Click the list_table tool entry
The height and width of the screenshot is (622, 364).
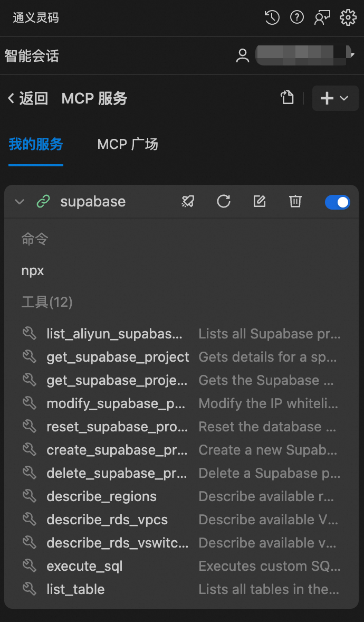(x=75, y=589)
